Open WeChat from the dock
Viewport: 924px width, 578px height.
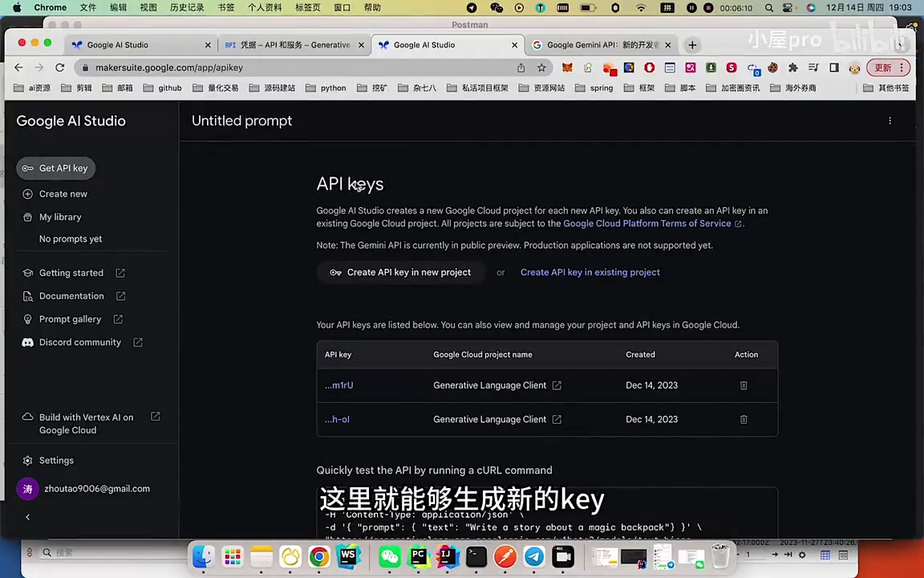pos(390,555)
